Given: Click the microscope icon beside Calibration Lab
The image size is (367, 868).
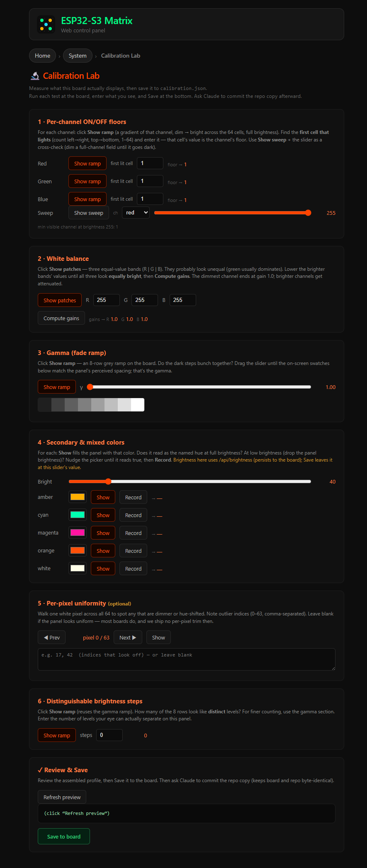Looking at the screenshot, I should coord(35,76).
